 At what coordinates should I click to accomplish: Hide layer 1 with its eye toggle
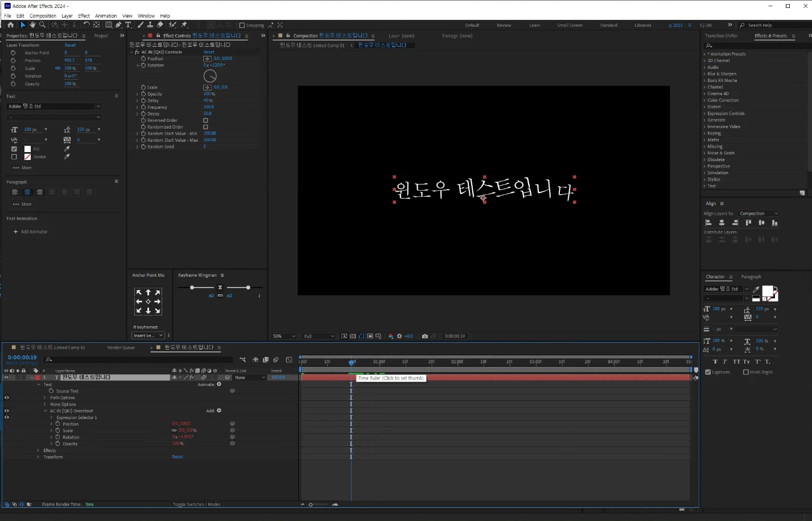7,378
